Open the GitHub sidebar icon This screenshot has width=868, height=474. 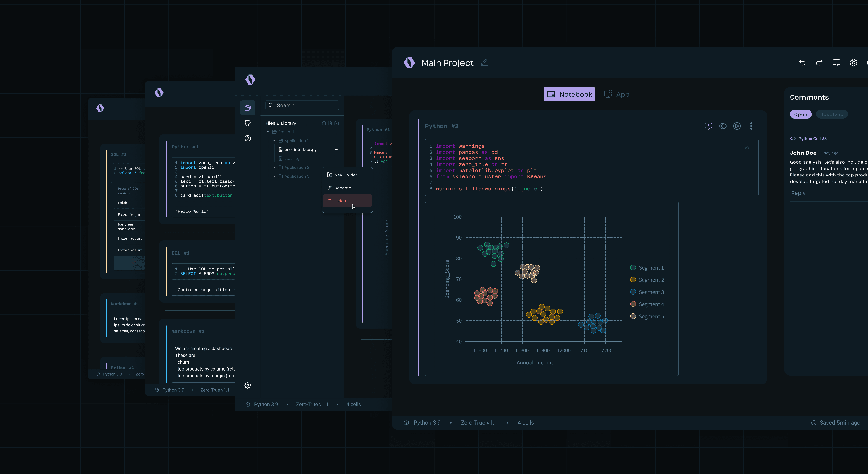[x=248, y=123]
